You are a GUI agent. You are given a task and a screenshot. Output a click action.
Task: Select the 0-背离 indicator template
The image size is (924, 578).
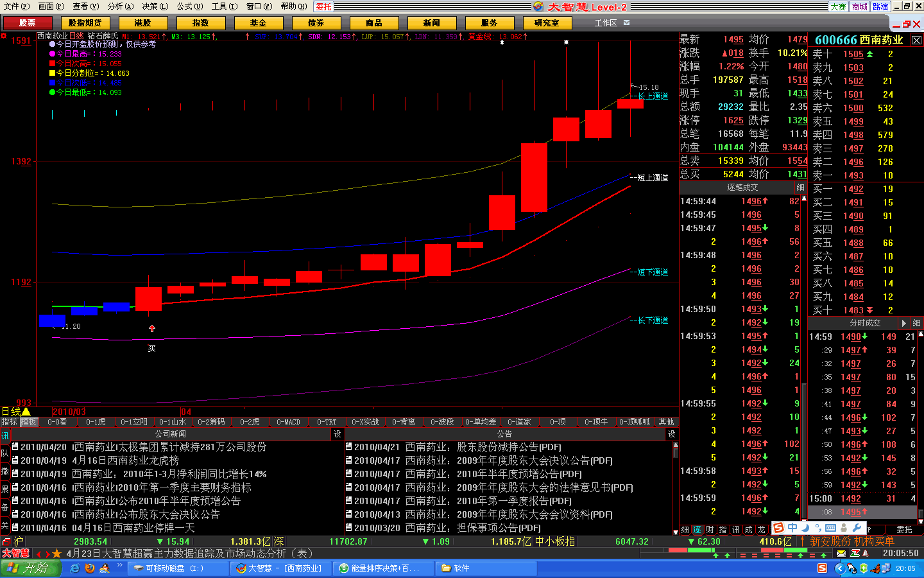pos(404,422)
